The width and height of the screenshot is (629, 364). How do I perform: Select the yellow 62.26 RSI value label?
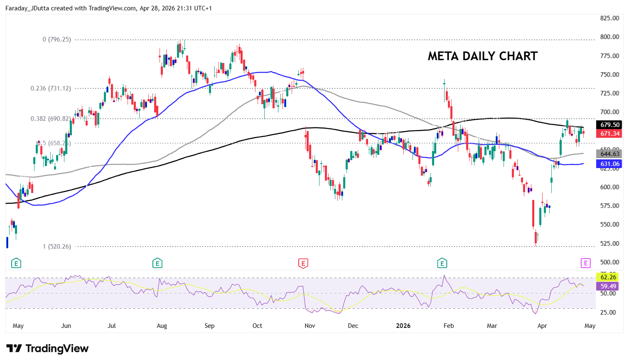pyautogui.click(x=608, y=277)
